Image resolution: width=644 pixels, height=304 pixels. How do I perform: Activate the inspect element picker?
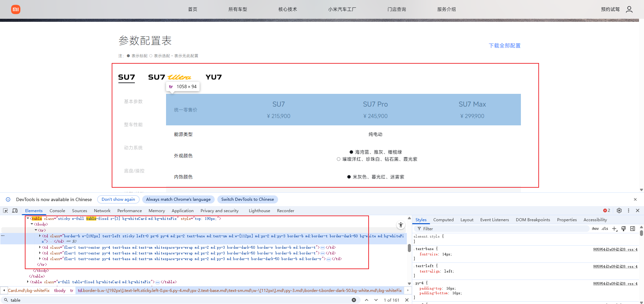[6, 210]
